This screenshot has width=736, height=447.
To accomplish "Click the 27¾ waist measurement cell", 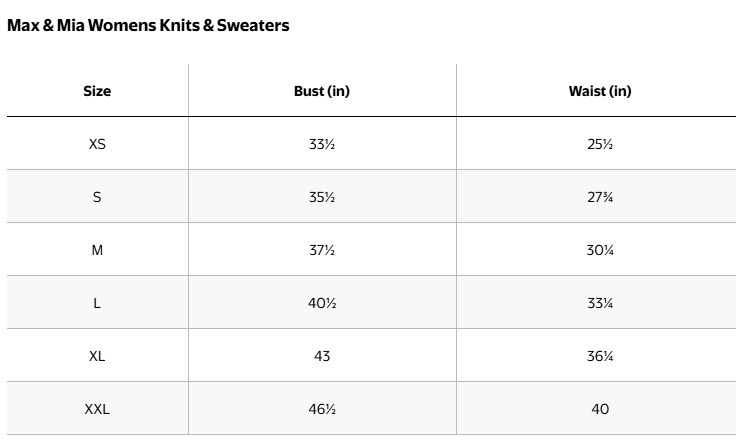I will pyautogui.click(x=600, y=197).
